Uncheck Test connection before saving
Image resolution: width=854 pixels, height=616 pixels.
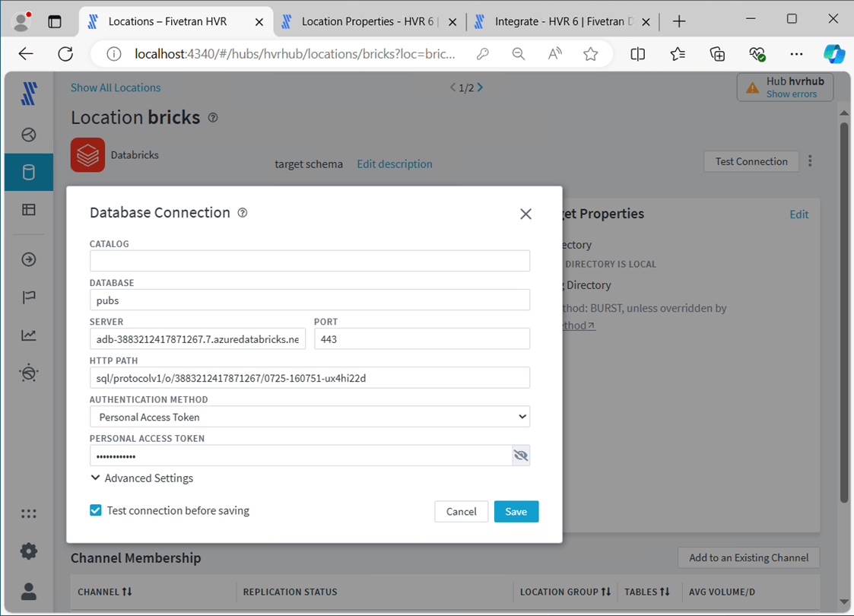(96, 510)
